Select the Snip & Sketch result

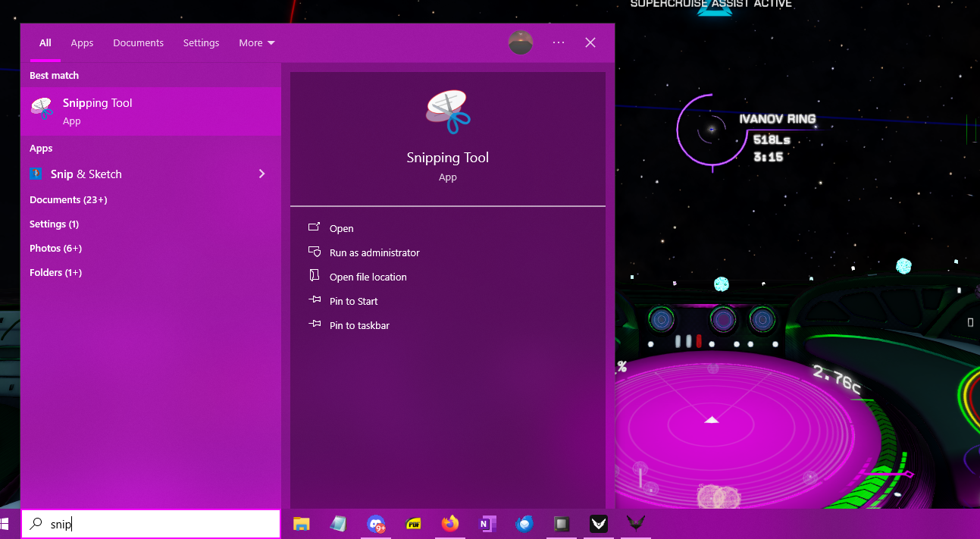pyautogui.click(x=151, y=174)
